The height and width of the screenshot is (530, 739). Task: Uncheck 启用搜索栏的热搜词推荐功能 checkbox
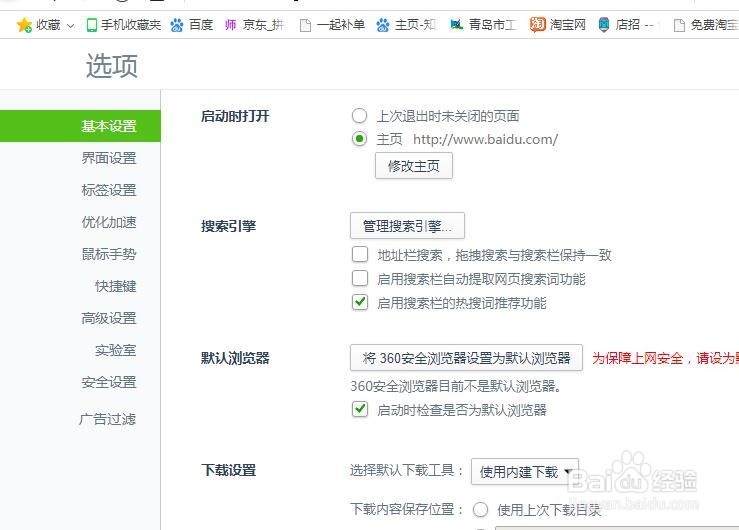click(x=360, y=302)
